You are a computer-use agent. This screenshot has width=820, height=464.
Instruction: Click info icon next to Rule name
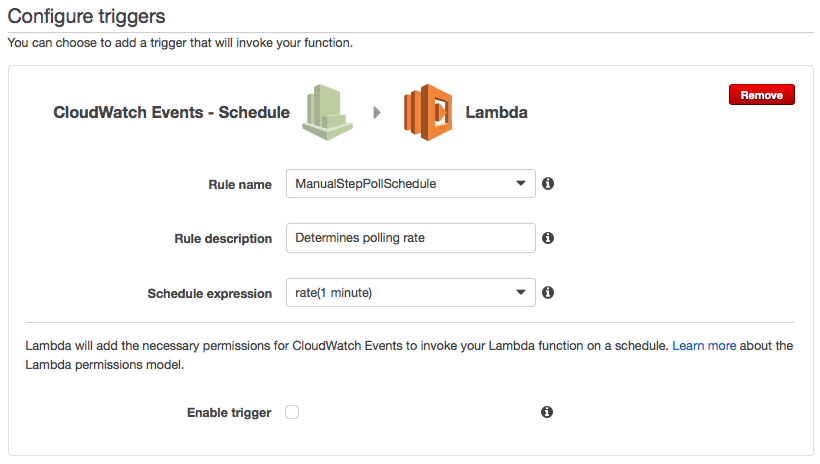pos(548,184)
